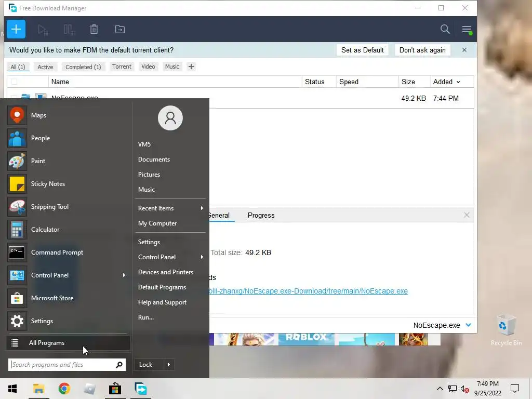Add a new filter tag with plus

click(191, 66)
